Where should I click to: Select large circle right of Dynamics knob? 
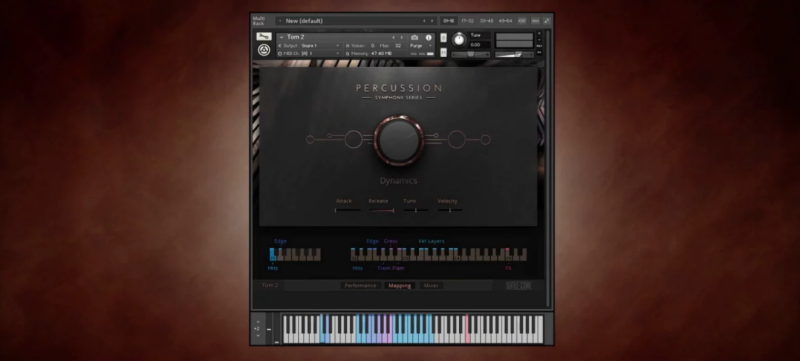(457, 139)
